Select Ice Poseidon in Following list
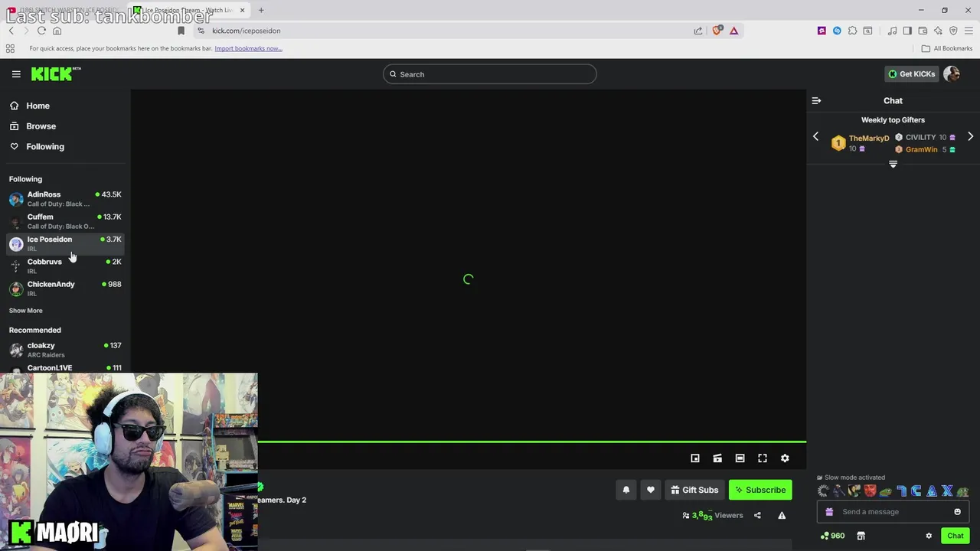980x551 pixels. click(x=65, y=243)
